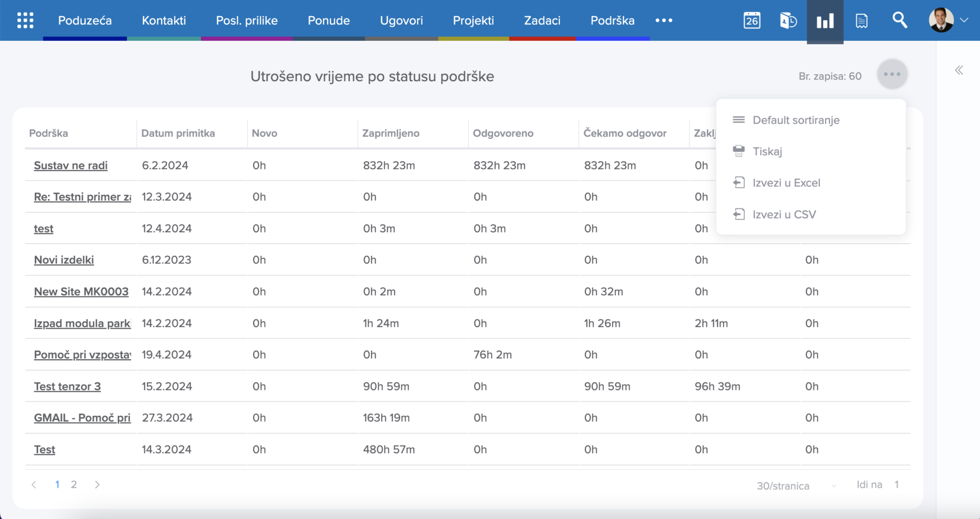The height and width of the screenshot is (519, 980).
Task: Choose Izvezi u CSV option
Action: [784, 214]
